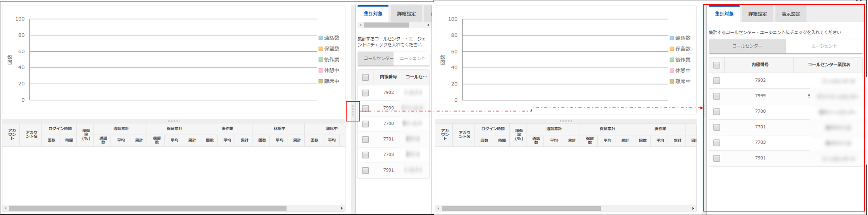Click the pink 休憩中 legend swatch in right screenshot
The width and height of the screenshot is (868, 215).
(672, 71)
